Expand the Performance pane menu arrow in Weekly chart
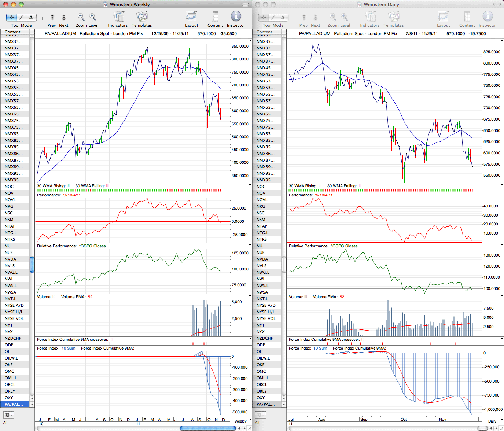Screen dimensions: 504x431 point(250,194)
